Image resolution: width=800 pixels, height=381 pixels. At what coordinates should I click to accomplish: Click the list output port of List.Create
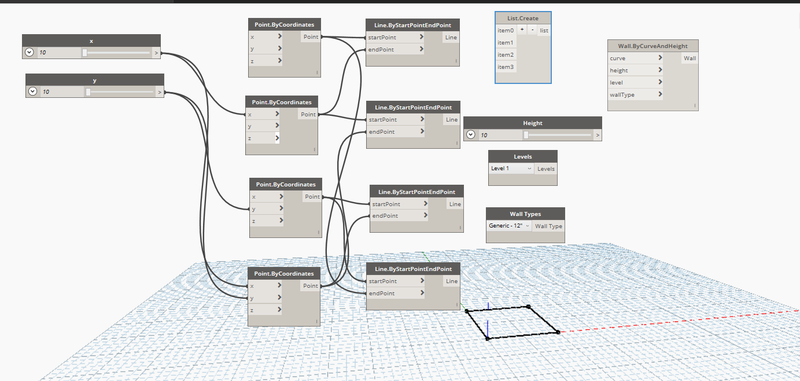[x=544, y=31]
